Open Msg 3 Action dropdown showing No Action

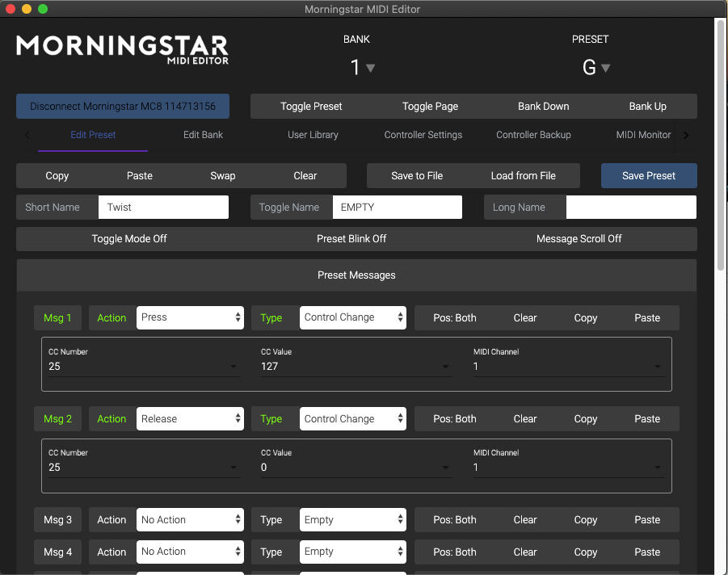pos(190,520)
